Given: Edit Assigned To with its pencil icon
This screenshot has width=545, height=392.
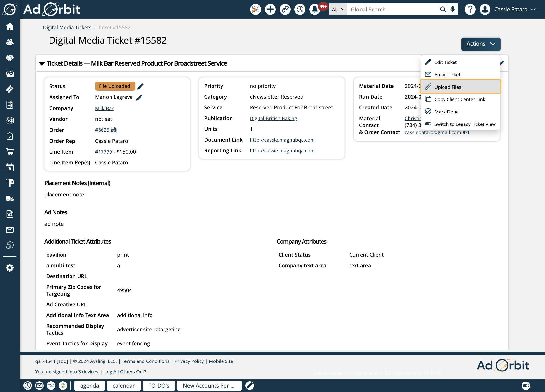Looking at the screenshot, I should tap(139, 97).
